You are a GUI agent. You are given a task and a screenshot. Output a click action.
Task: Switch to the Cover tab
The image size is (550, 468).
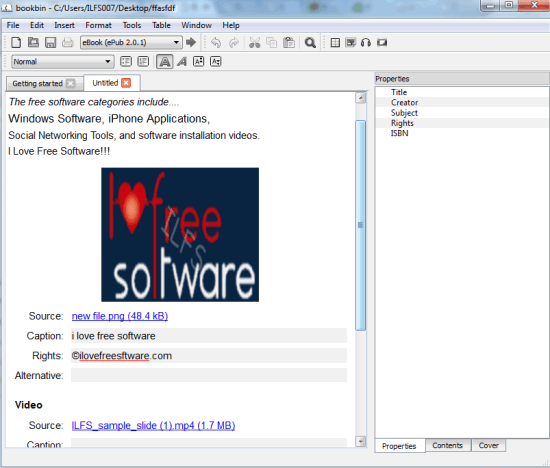(488, 445)
